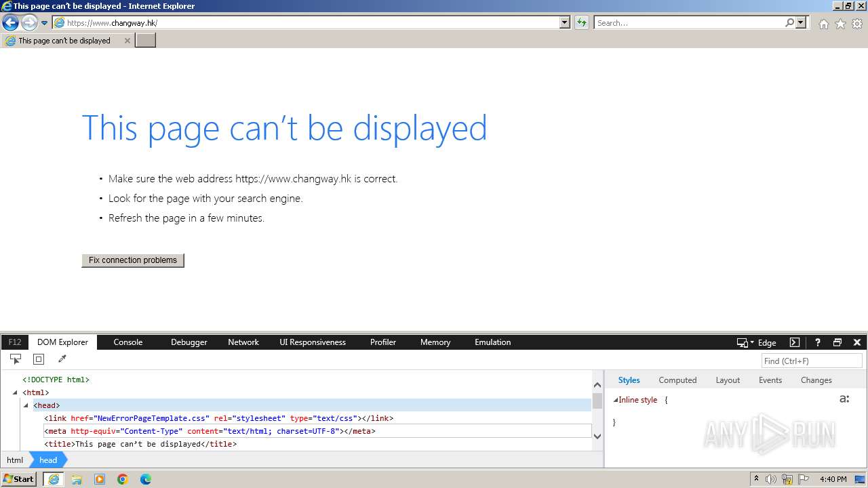The height and width of the screenshot is (488, 868).
Task: Activate the Select element tool icon
Action: click(x=16, y=359)
